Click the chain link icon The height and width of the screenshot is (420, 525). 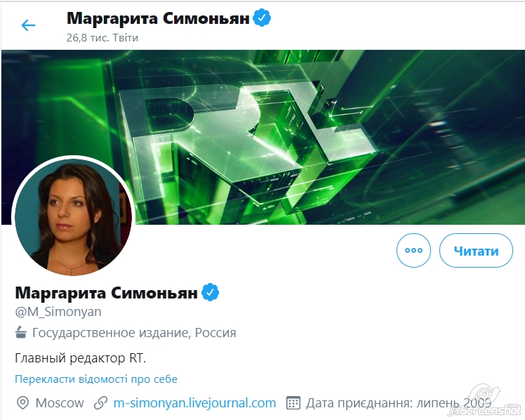pyautogui.click(x=100, y=403)
